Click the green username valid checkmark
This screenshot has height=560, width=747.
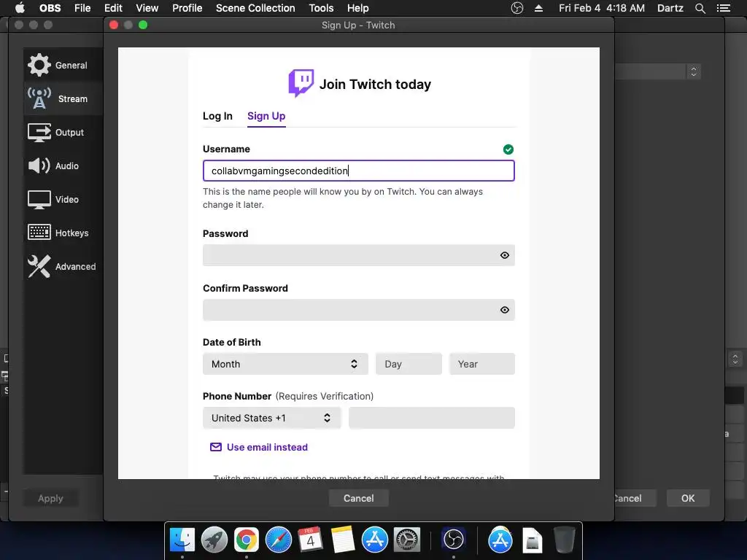click(x=508, y=149)
